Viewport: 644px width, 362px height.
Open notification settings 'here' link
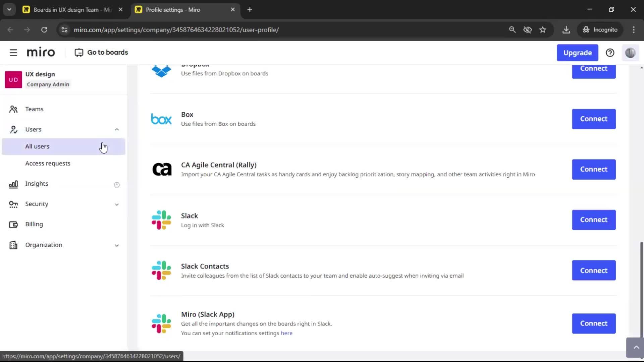[286, 333]
